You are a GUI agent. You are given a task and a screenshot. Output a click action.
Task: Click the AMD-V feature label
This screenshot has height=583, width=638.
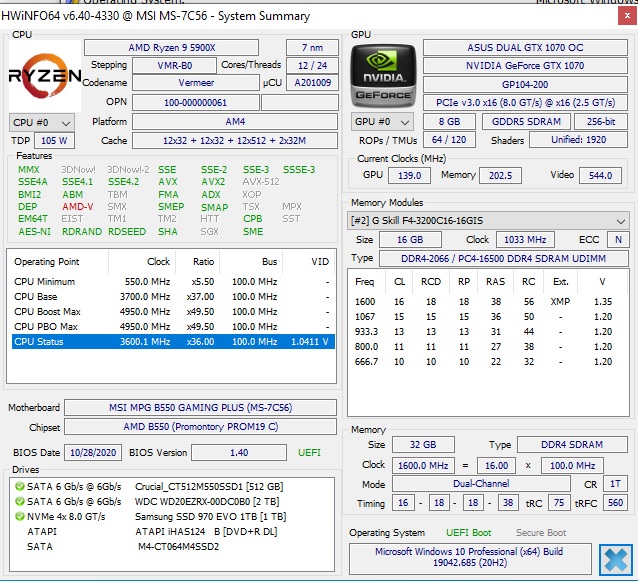coord(78,207)
